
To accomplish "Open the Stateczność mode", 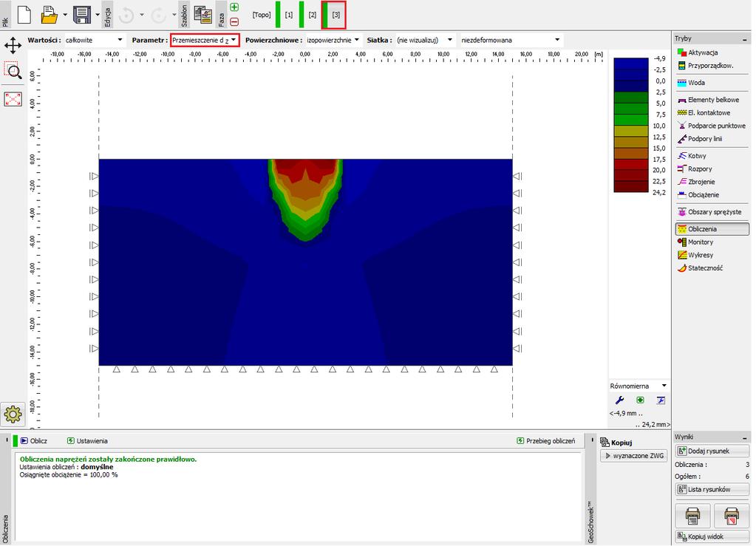I will pos(700,268).
